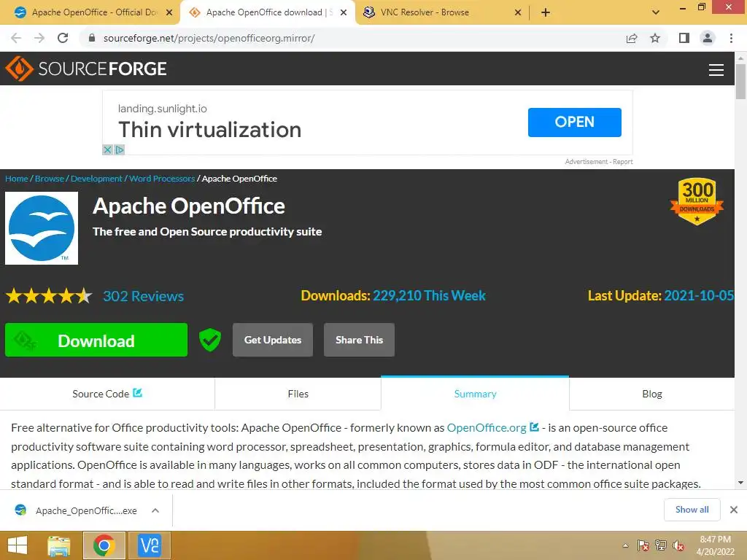
Task: Show hidden system tray icons arrow
Action: pos(625,545)
